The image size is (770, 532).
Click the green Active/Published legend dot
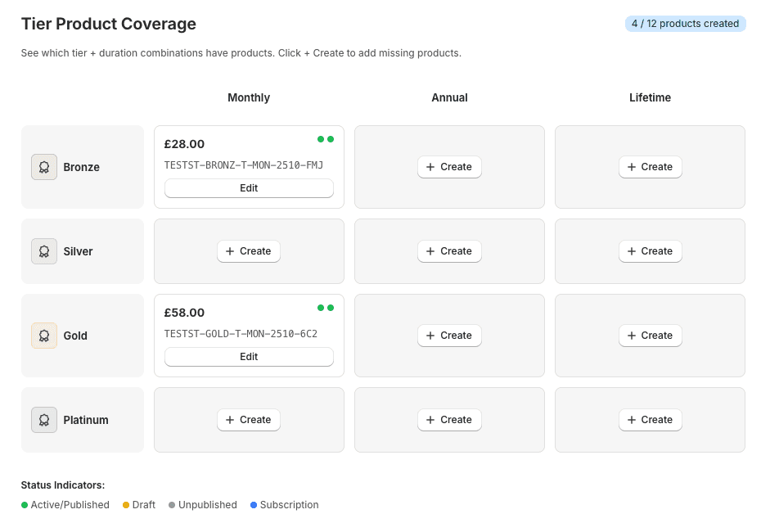25,505
